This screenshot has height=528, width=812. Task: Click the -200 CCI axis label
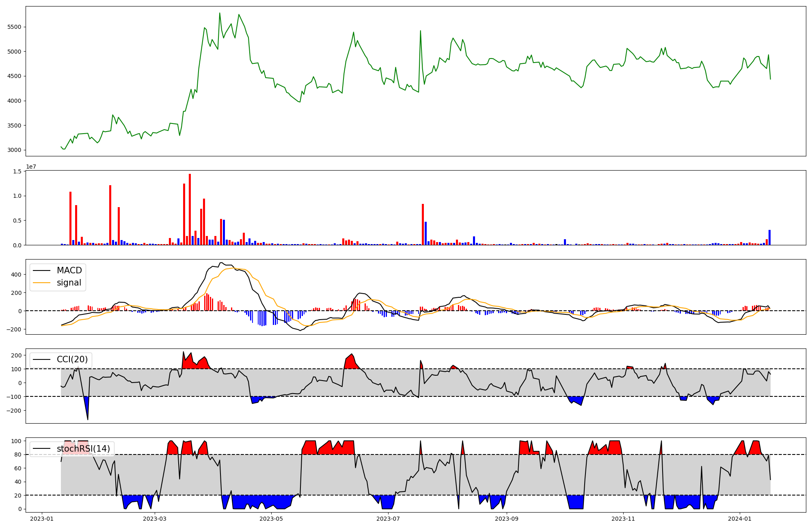coord(14,411)
